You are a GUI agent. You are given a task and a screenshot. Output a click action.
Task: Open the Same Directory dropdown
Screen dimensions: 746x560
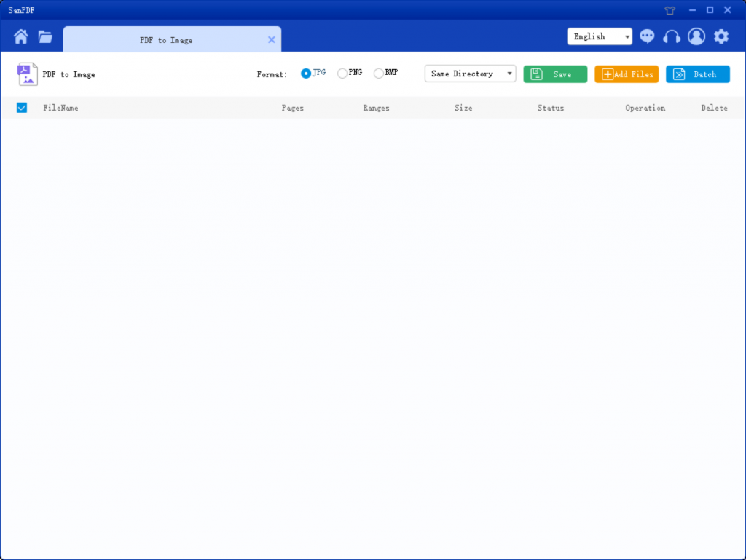click(470, 74)
